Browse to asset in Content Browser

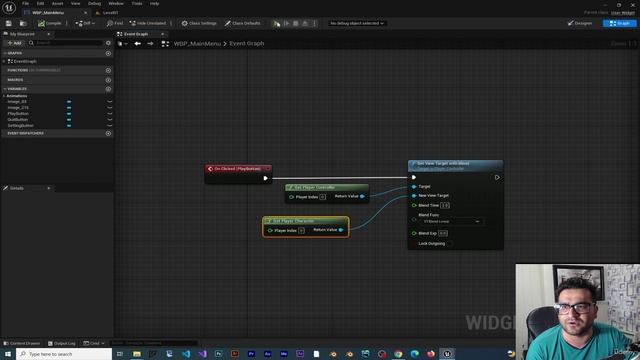(23, 23)
